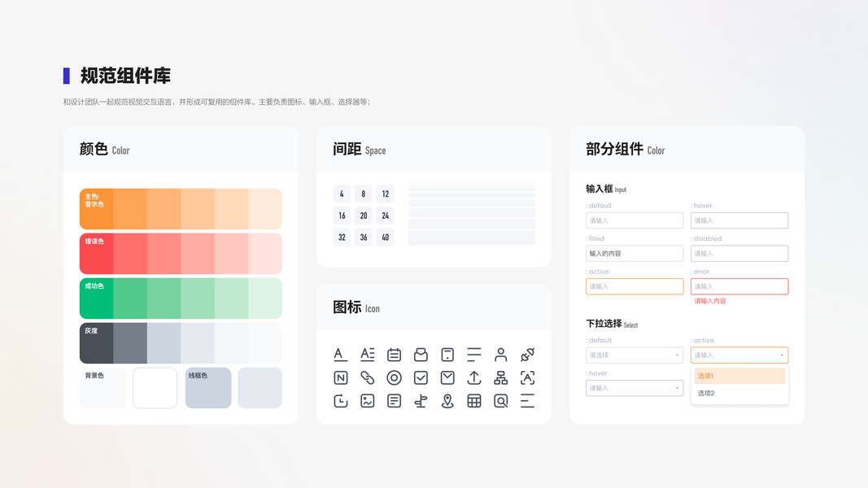
Task: Click the 输入框 Input section label
Action: tap(606, 189)
